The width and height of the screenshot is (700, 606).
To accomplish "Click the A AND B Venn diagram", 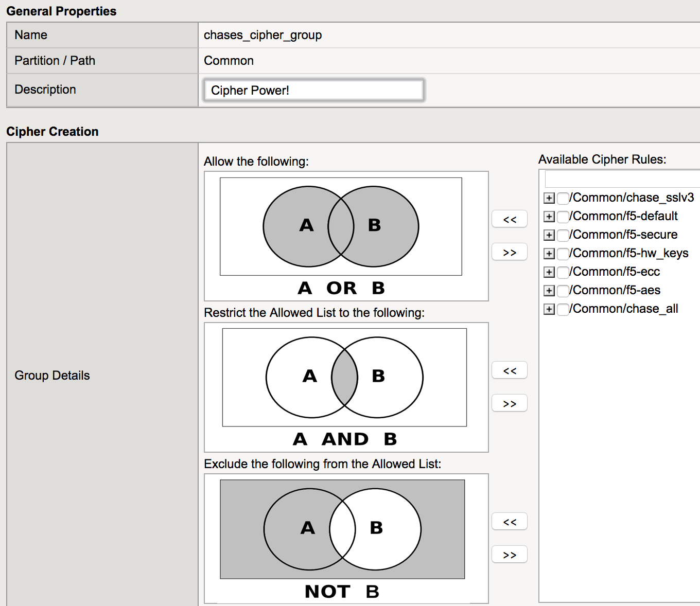I will pyautogui.click(x=344, y=377).
